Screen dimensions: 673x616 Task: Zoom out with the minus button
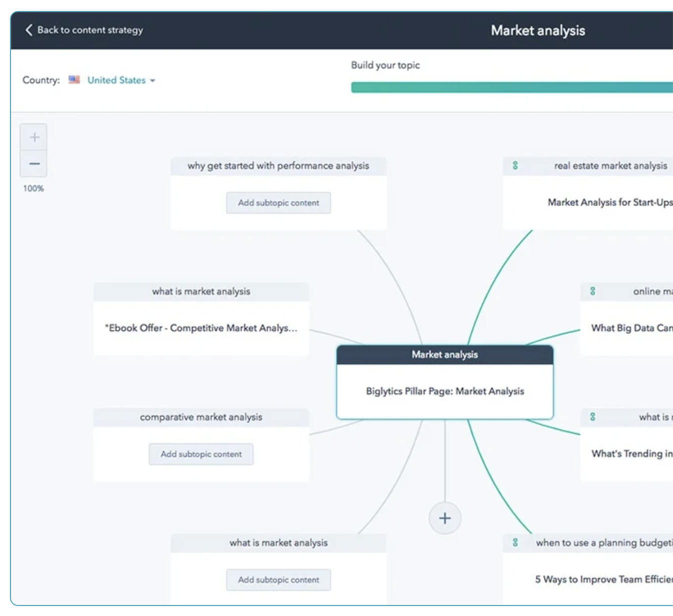click(34, 163)
